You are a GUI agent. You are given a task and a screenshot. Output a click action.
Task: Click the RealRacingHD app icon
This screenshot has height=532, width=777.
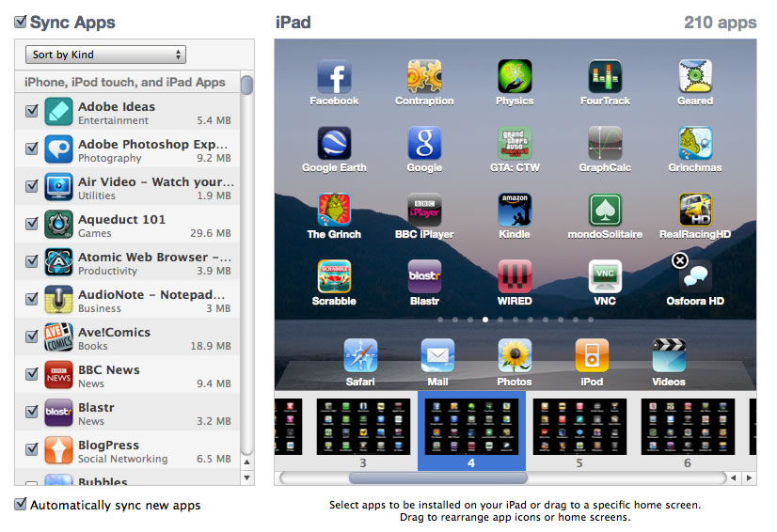point(695,210)
